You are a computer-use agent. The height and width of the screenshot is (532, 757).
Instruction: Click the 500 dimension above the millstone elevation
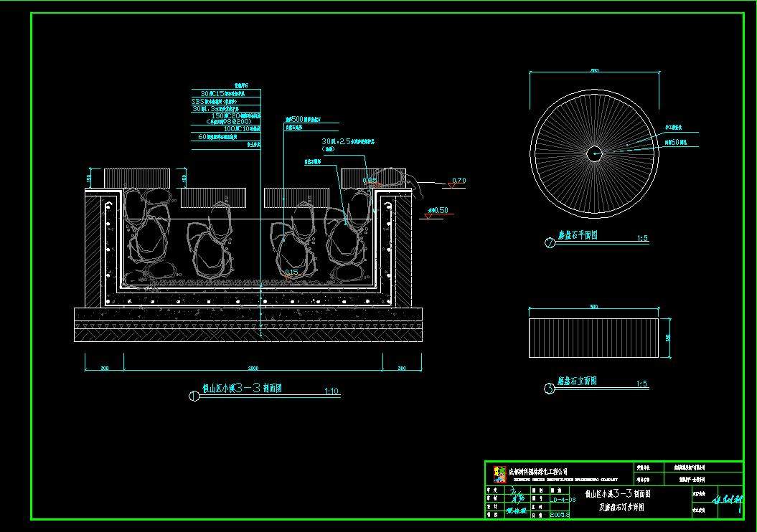click(x=593, y=307)
